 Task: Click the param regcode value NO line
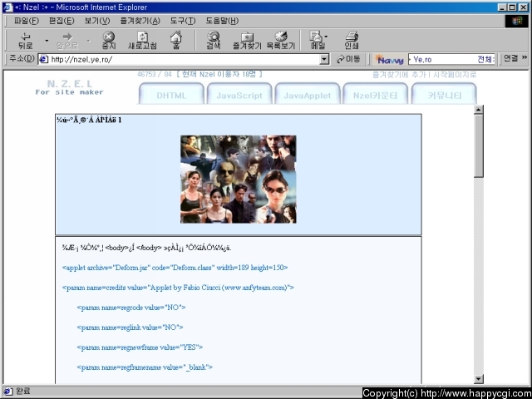pos(131,308)
